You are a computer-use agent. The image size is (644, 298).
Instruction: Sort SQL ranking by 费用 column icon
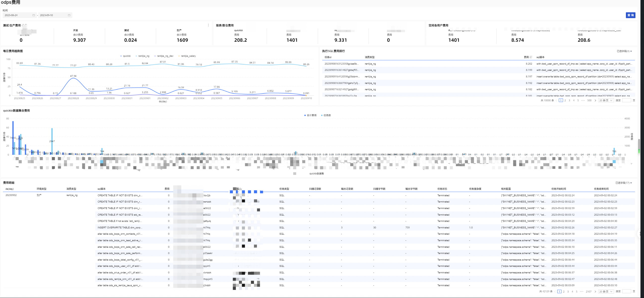[x=531, y=57]
